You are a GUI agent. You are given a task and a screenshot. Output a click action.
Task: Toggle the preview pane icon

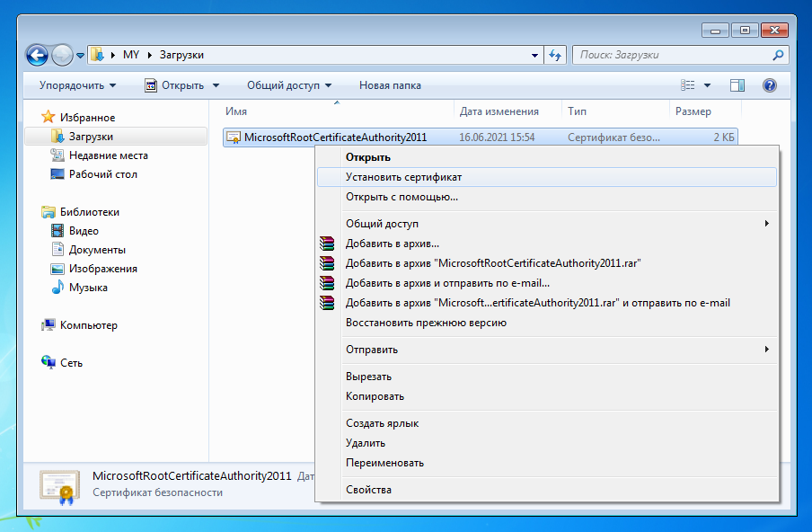click(737, 85)
